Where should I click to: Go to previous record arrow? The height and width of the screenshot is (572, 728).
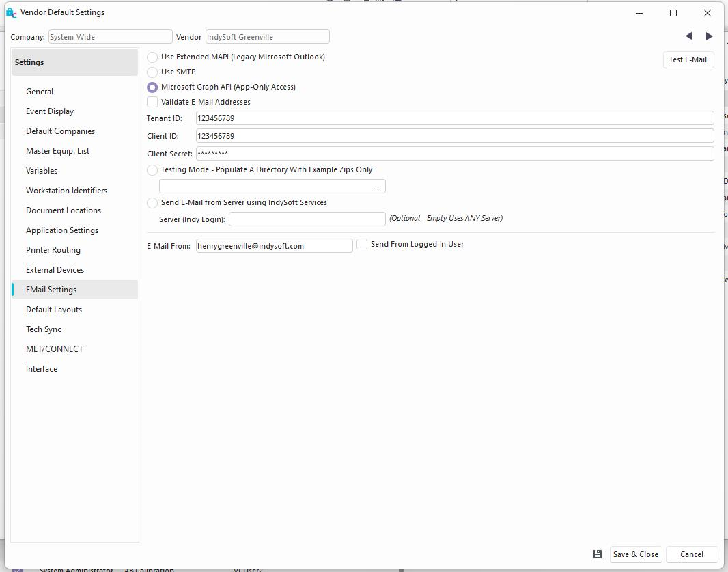tap(688, 36)
